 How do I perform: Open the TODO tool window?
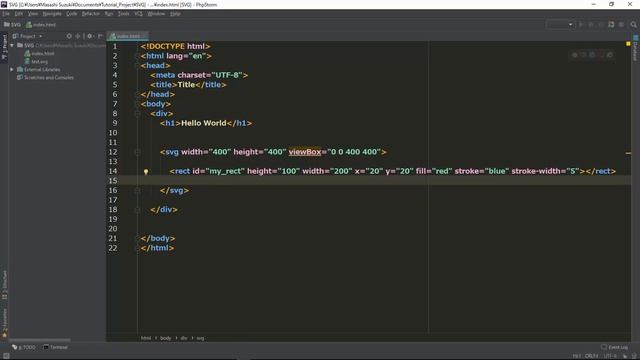[x=24, y=347]
